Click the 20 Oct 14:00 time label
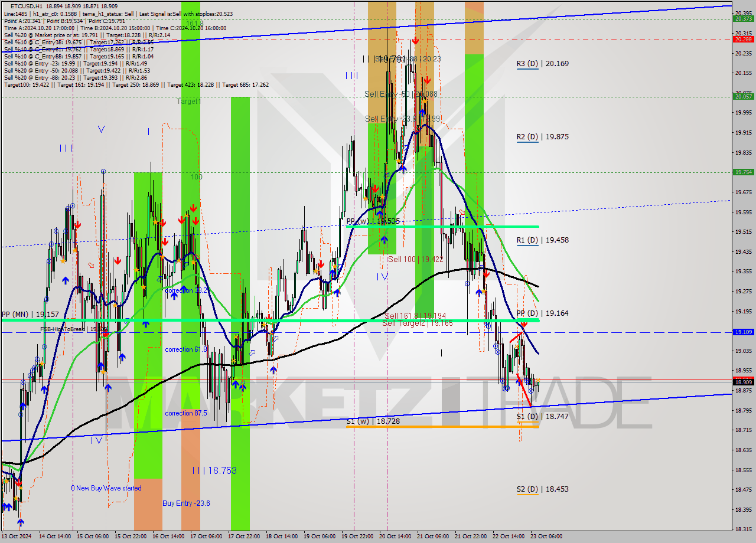 (395, 537)
